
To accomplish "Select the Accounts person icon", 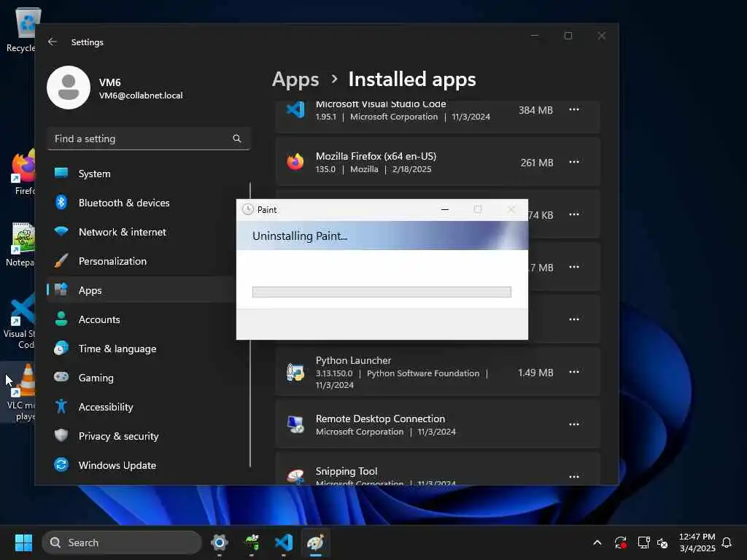I will point(61,319).
